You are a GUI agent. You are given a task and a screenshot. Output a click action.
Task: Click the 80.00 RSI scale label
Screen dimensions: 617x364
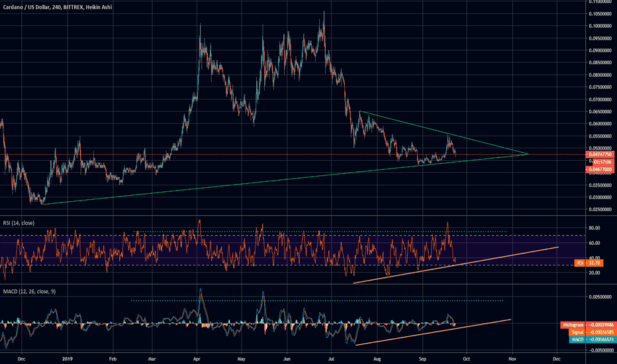pyautogui.click(x=594, y=228)
